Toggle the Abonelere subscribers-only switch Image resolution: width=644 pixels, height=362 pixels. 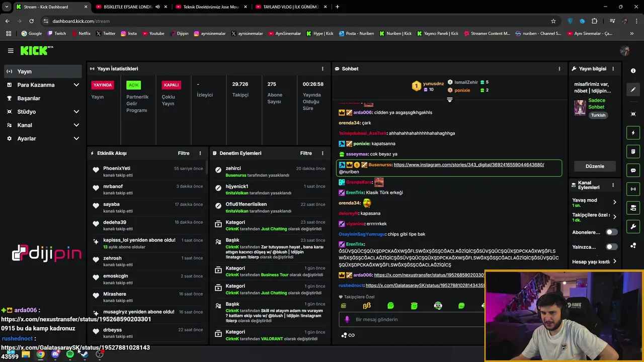point(611,232)
